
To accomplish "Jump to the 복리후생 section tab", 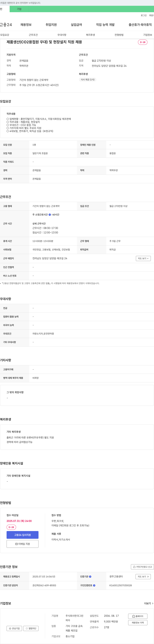I will tap(90, 35).
